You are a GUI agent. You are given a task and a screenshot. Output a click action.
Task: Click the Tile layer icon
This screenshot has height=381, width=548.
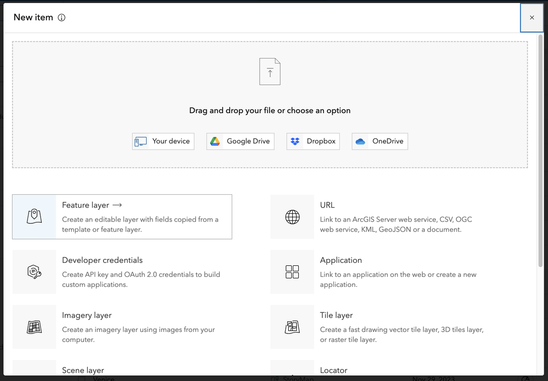pos(292,327)
